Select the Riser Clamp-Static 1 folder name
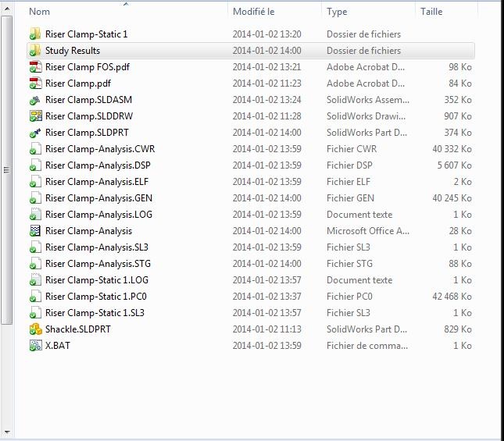The image size is (504, 441). coord(86,34)
